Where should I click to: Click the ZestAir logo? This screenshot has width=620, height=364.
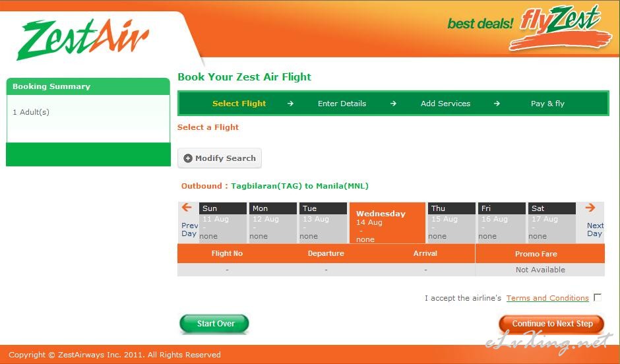(83, 39)
